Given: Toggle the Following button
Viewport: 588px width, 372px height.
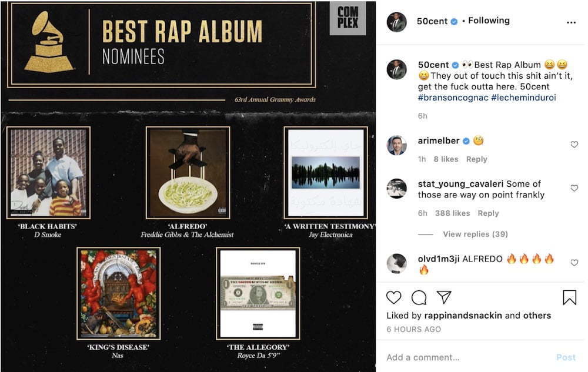Looking at the screenshot, I should (489, 21).
